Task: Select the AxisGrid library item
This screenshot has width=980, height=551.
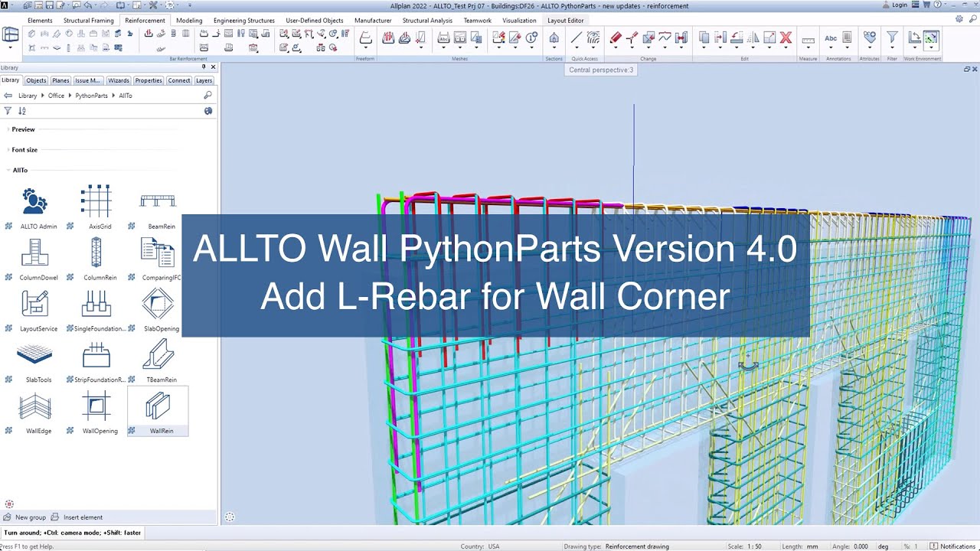Action: [96, 207]
